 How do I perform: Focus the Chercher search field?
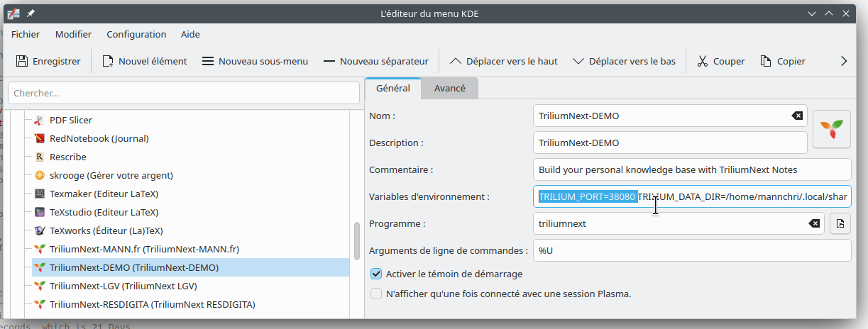184,93
